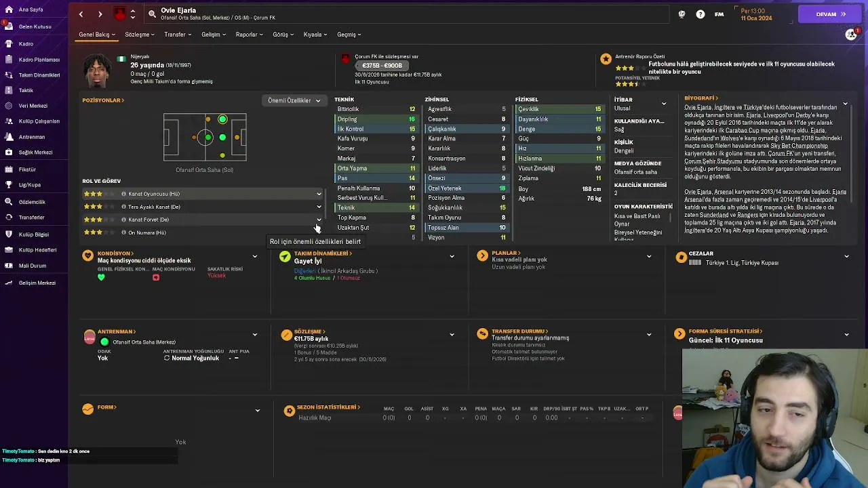Open the Sözleşme menu tab
Screen dimensions: 868x488
coord(140,35)
